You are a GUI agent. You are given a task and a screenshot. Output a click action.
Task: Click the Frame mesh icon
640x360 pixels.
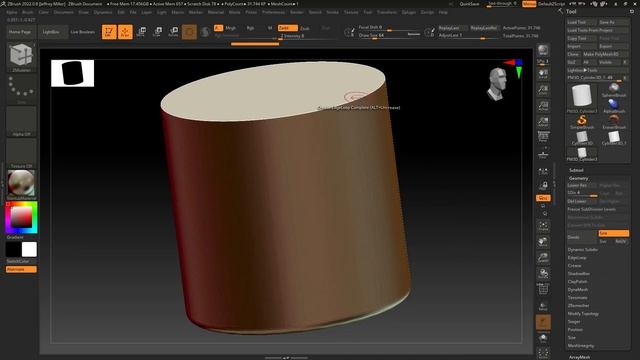[543, 226]
